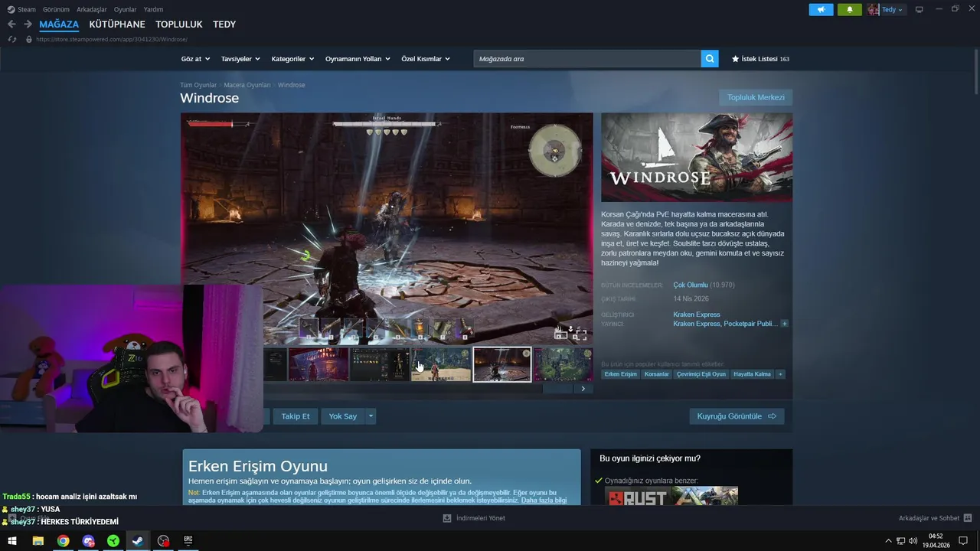Go back with the left arrow
Image resolution: width=980 pixels, height=551 pixels.
[x=11, y=24]
